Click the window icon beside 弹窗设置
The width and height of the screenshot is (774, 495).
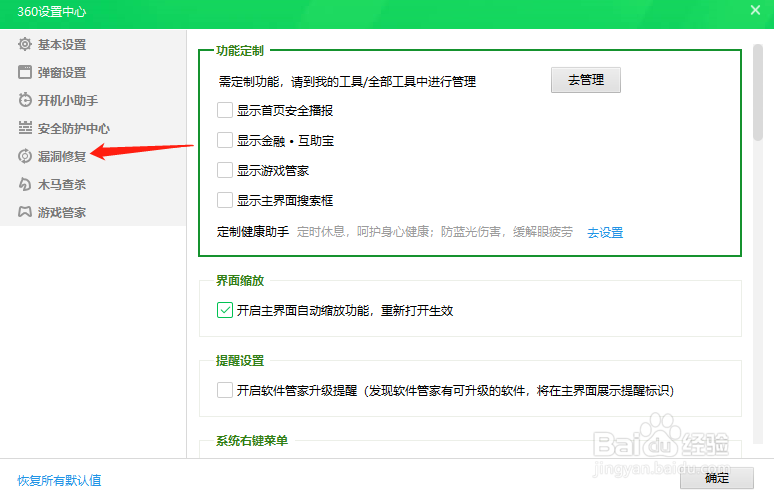[x=25, y=73]
